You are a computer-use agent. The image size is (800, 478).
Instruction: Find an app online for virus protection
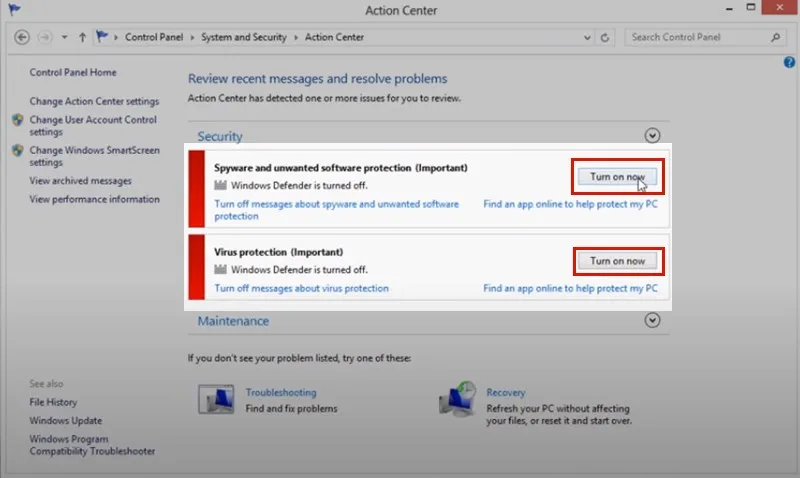570,288
